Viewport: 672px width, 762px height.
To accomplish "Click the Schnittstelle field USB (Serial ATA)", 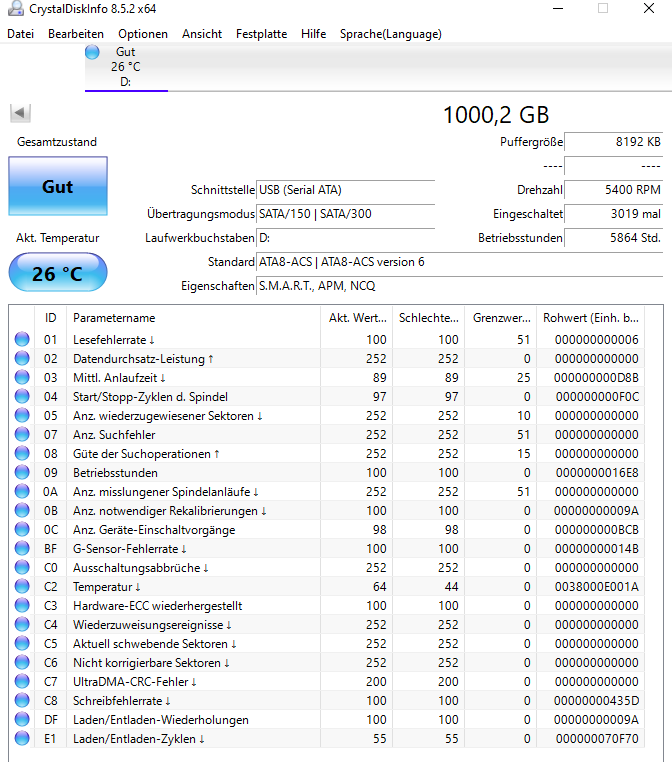I will pos(345,190).
